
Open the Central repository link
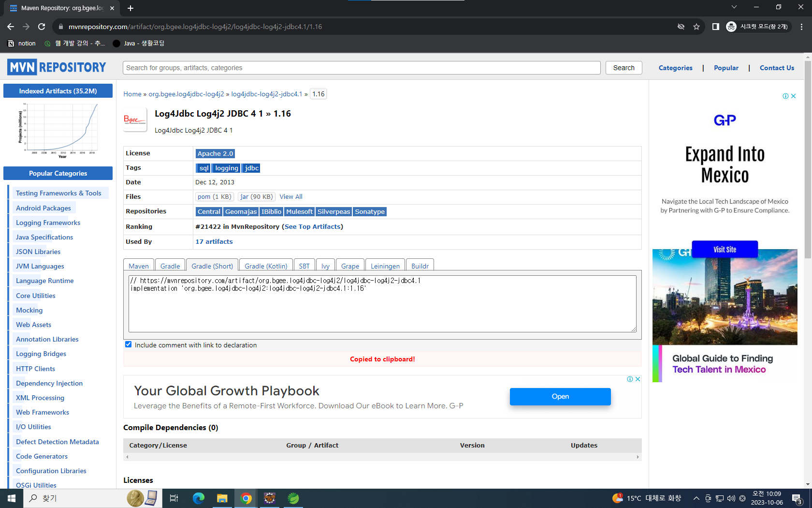pos(209,211)
